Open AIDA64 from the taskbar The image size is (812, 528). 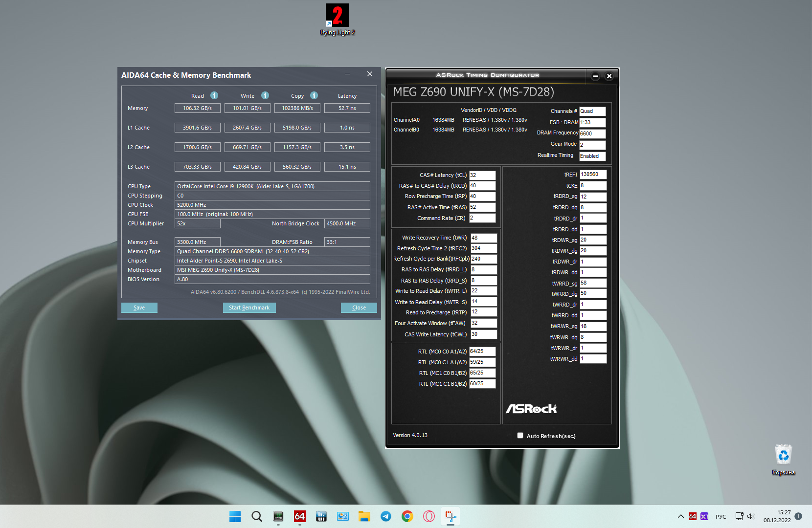tap(300, 516)
